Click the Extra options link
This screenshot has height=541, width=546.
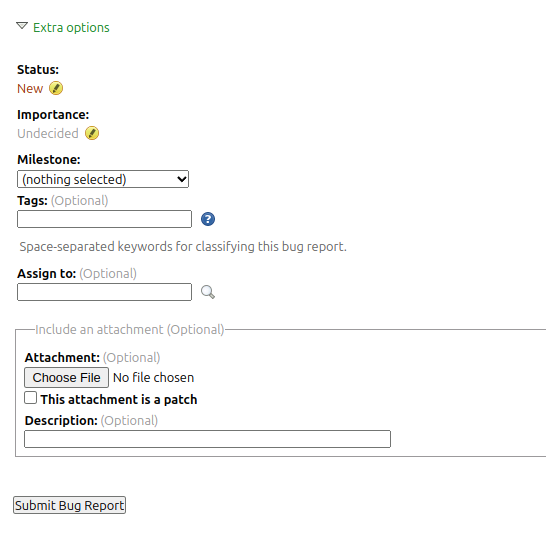point(71,28)
